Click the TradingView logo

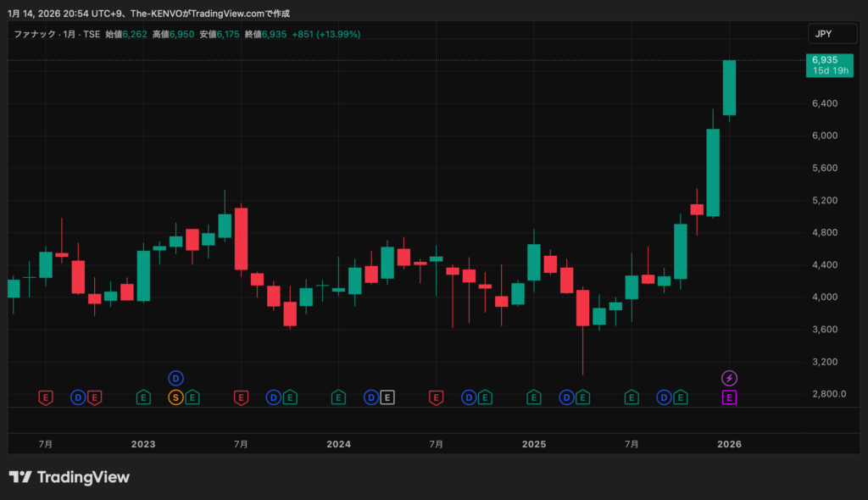[x=70, y=477]
